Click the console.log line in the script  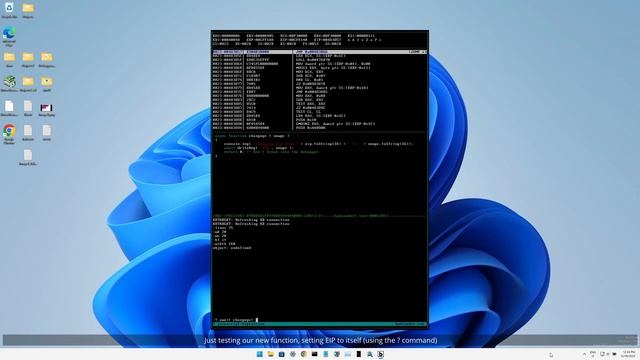pos(318,144)
